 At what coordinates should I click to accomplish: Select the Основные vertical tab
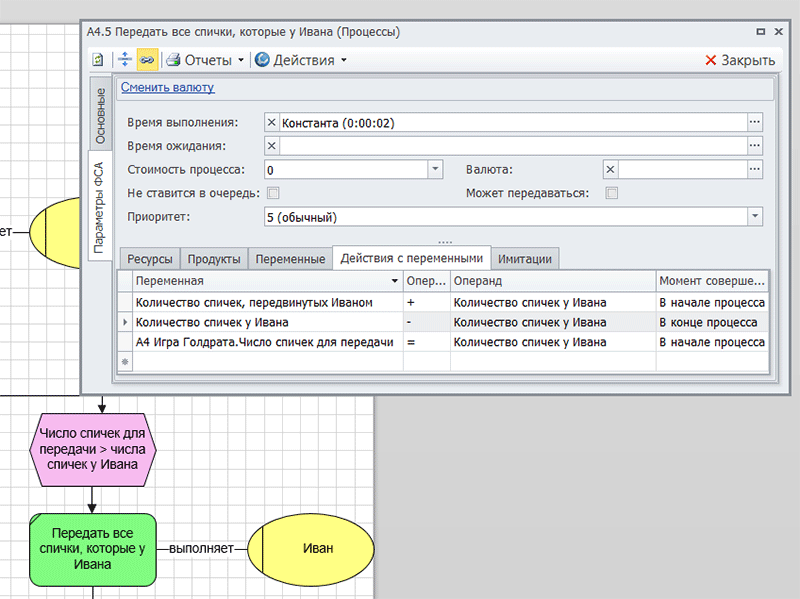(101, 113)
